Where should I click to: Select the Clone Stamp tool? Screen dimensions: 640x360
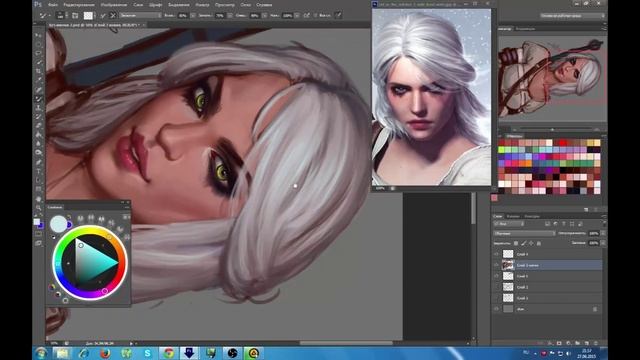[x=39, y=108]
